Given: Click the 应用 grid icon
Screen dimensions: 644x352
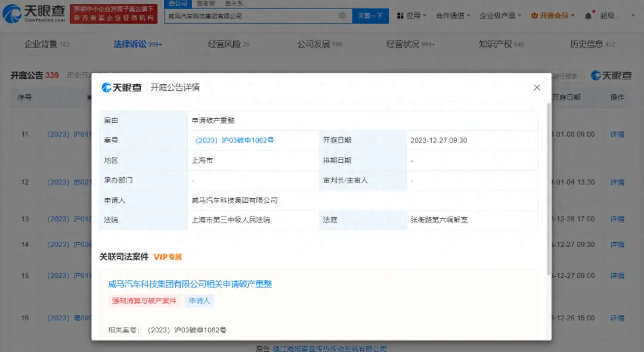Looking at the screenshot, I should (x=400, y=16).
